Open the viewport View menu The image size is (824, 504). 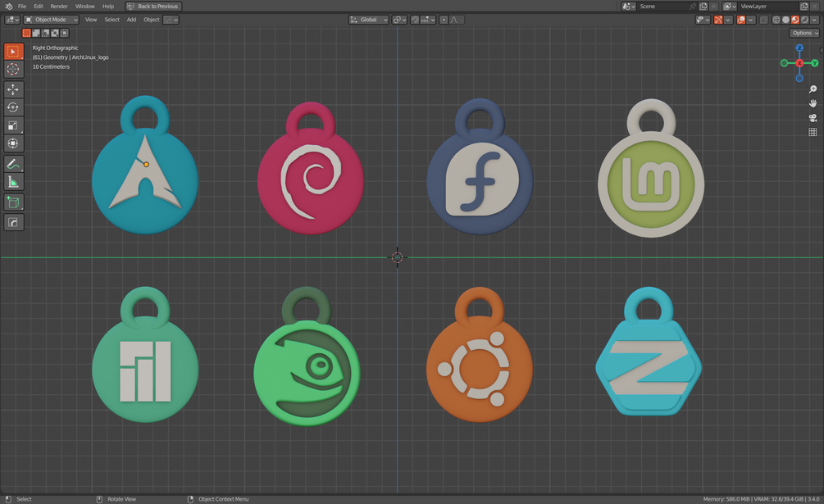[x=91, y=20]
